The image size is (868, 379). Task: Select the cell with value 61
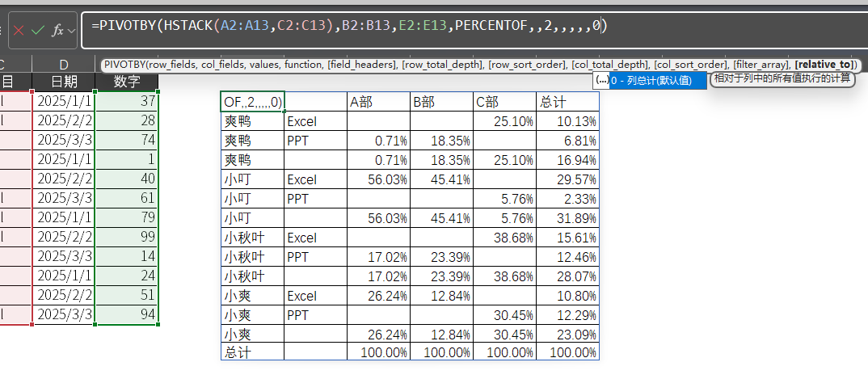(128, 197)
